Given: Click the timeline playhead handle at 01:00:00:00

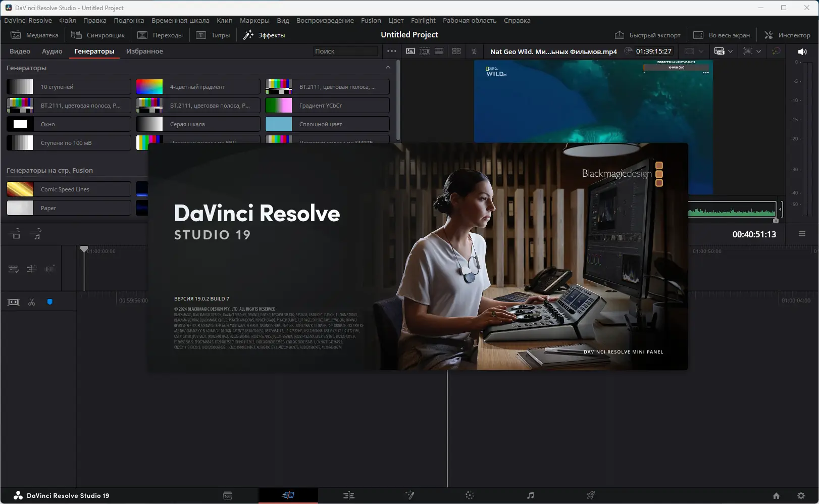Looking at the screenshot, I should click(84, 249).
